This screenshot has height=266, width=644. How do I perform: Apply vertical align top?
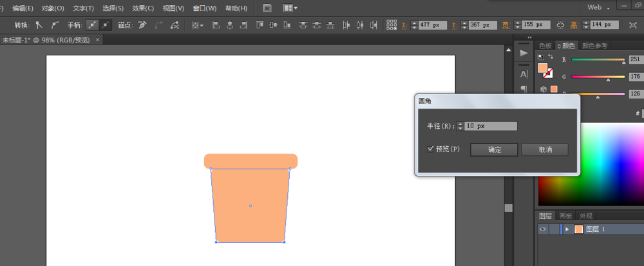click(x=260, y=26)
